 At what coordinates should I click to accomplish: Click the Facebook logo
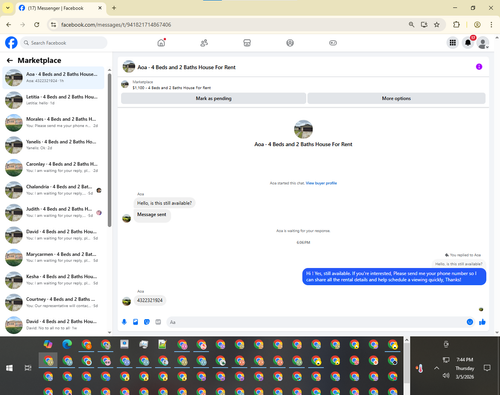(11, 43)
